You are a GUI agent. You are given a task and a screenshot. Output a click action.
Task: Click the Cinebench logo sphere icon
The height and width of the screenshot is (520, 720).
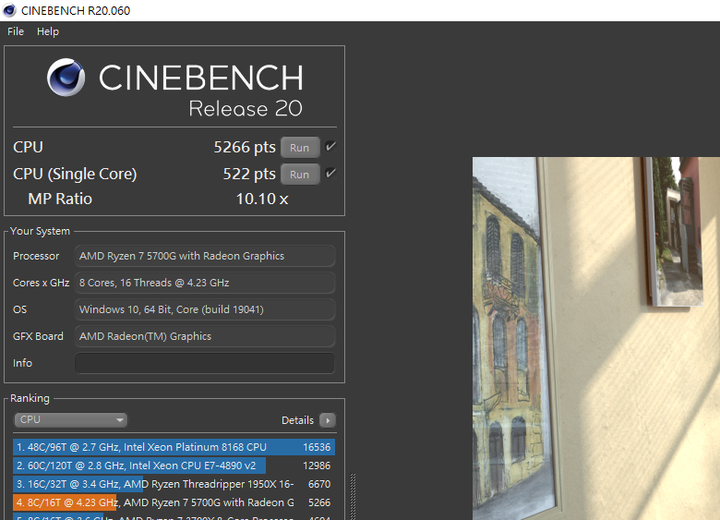click(66, 77)
